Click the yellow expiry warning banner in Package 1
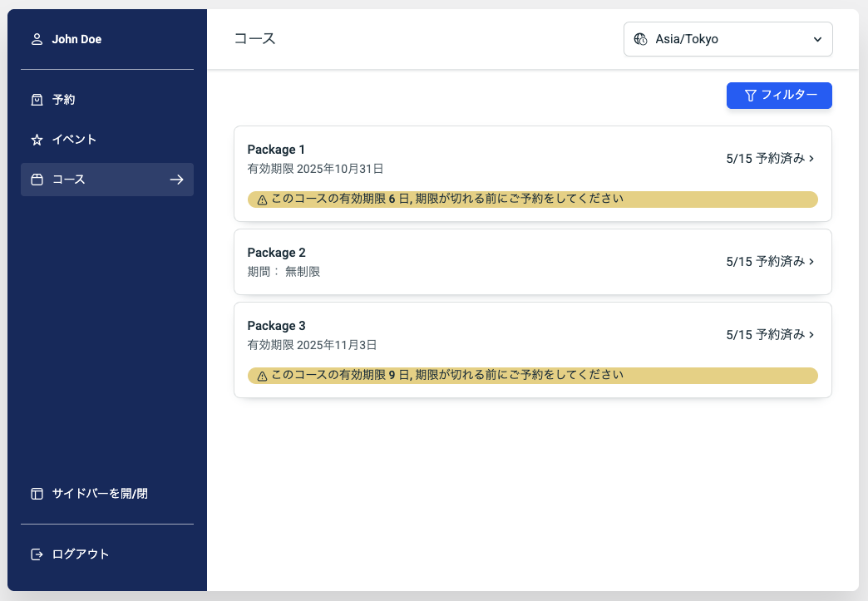868x601 pixels. pyautogui.click(x=532, y=200)
